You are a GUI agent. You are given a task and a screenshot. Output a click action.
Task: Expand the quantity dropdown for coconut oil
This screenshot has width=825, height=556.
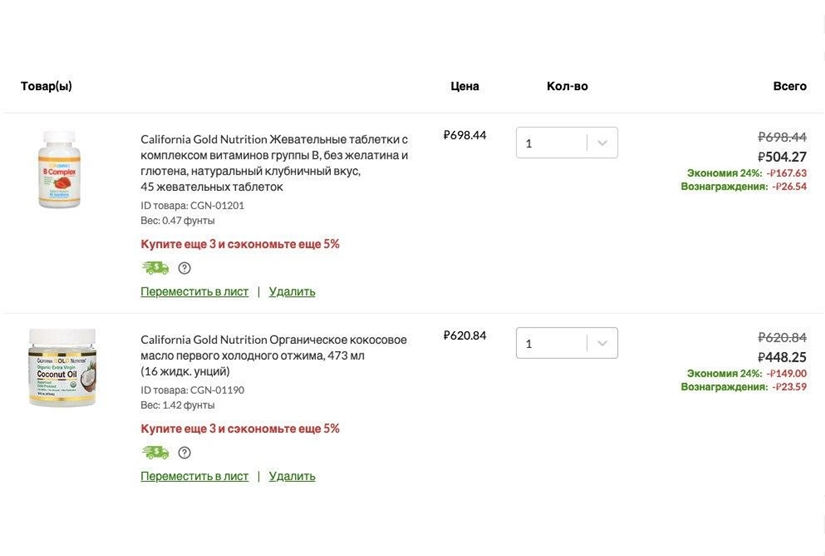click(x=601, y=343)
